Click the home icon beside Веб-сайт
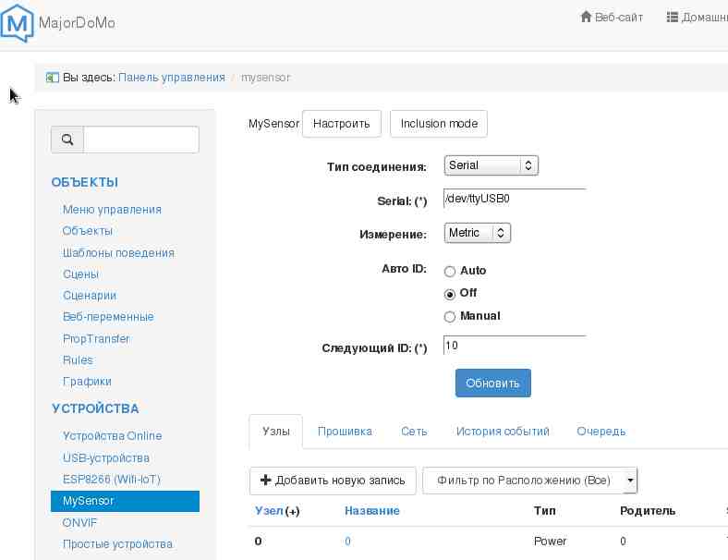The image size is (728, 560). (x=586, y=17)
